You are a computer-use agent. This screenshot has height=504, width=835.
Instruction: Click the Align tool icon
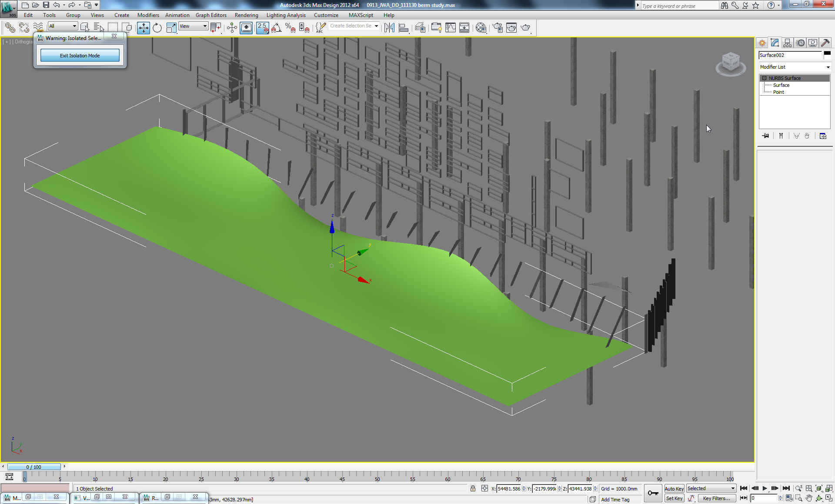click(x=404, y=28)
